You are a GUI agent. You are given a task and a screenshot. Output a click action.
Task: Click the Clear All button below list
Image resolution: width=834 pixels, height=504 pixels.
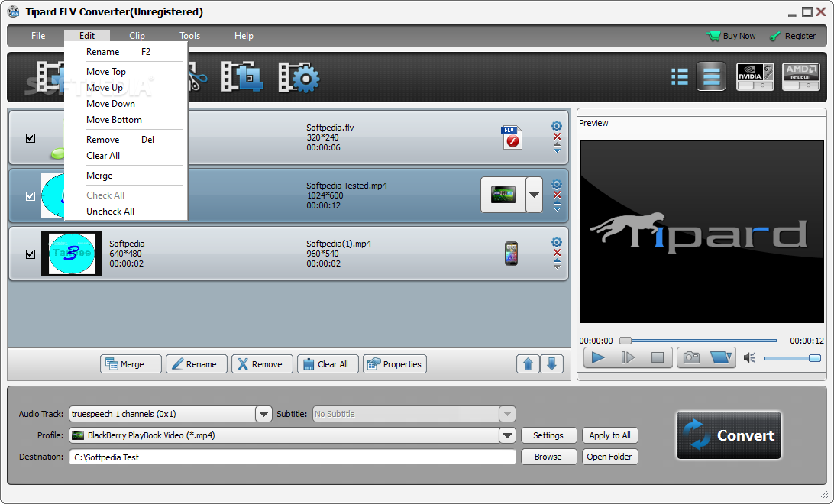328,364
